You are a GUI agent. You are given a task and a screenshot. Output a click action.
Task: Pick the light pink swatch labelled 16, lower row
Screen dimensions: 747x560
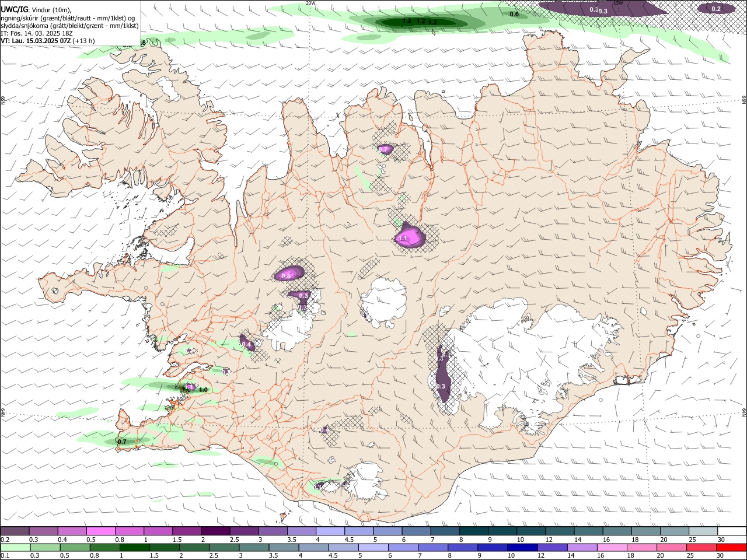612,547
